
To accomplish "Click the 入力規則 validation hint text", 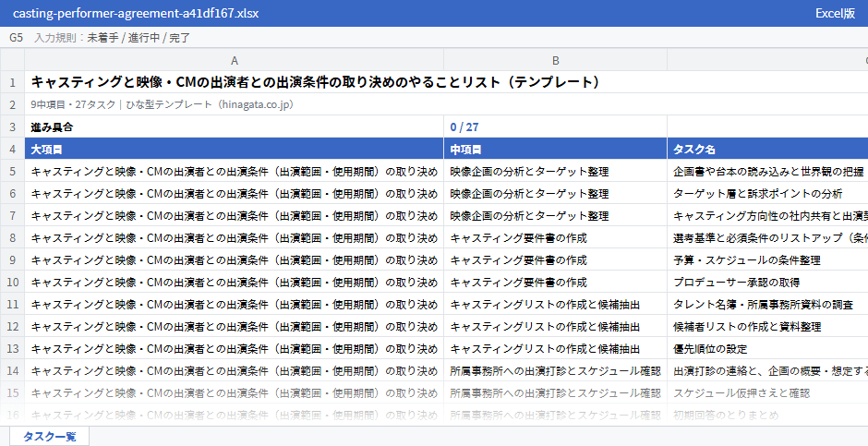I will coord(113,38).
